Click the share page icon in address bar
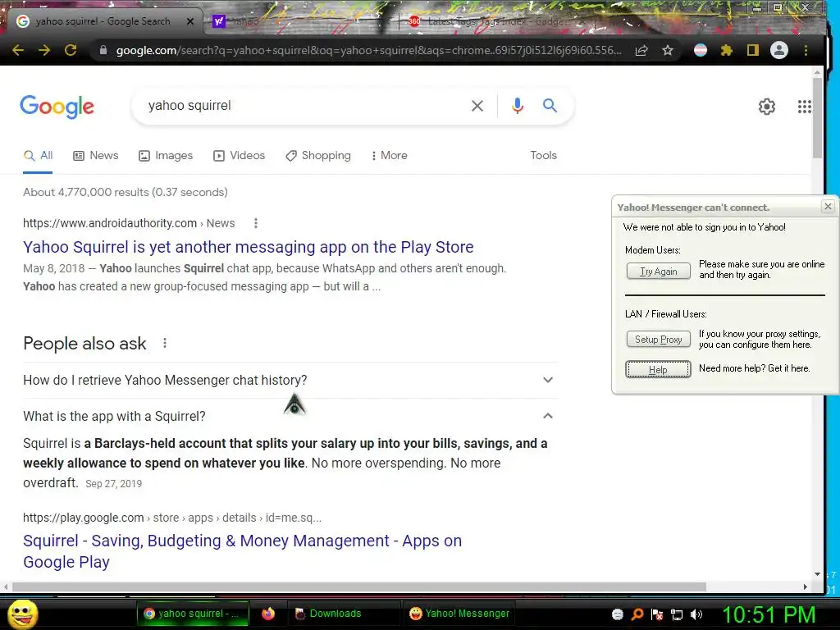Screen dimensions: 840x630 (641, 50)
